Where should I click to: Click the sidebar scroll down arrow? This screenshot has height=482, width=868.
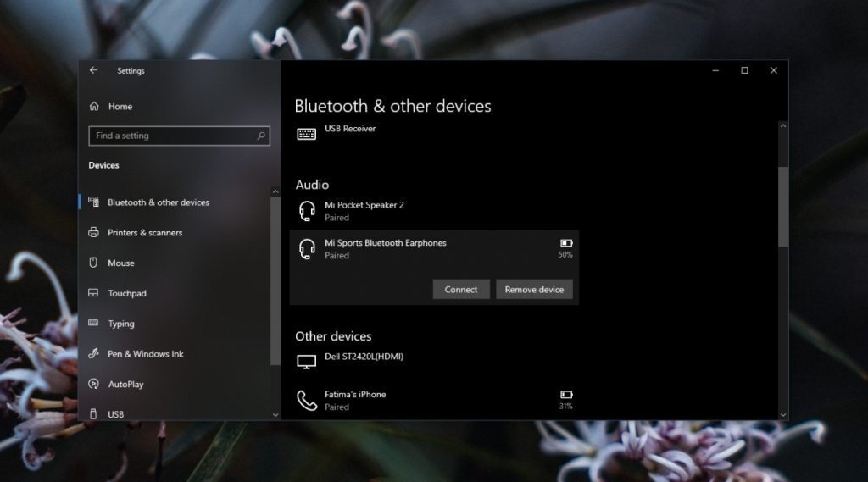pyautogui.click(x=275, y=414)
